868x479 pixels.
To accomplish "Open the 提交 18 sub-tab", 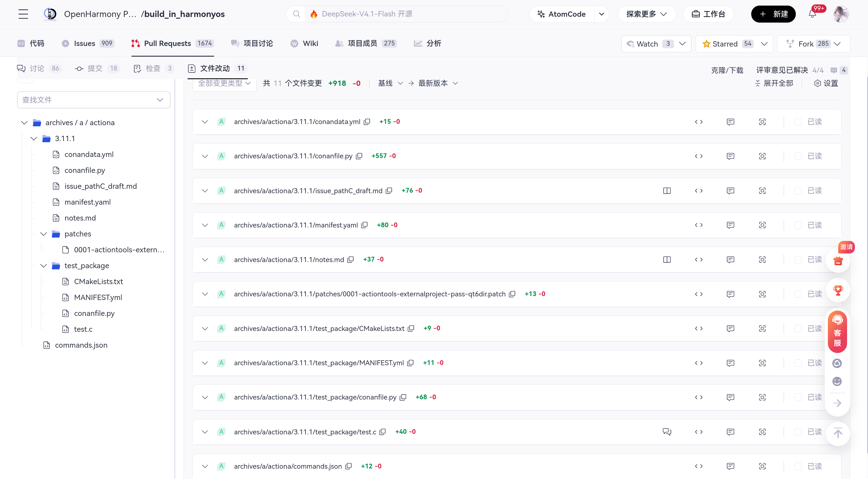I will point(97,68).
